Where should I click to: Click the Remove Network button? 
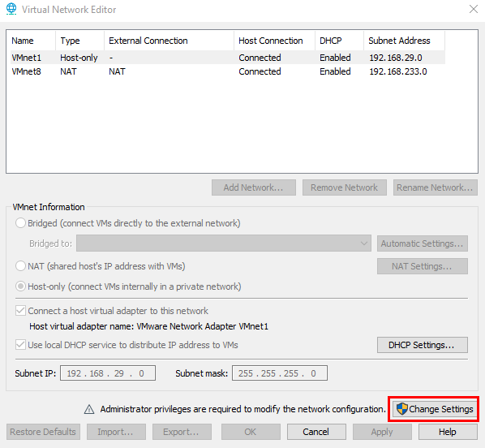(x=344, y=187)
